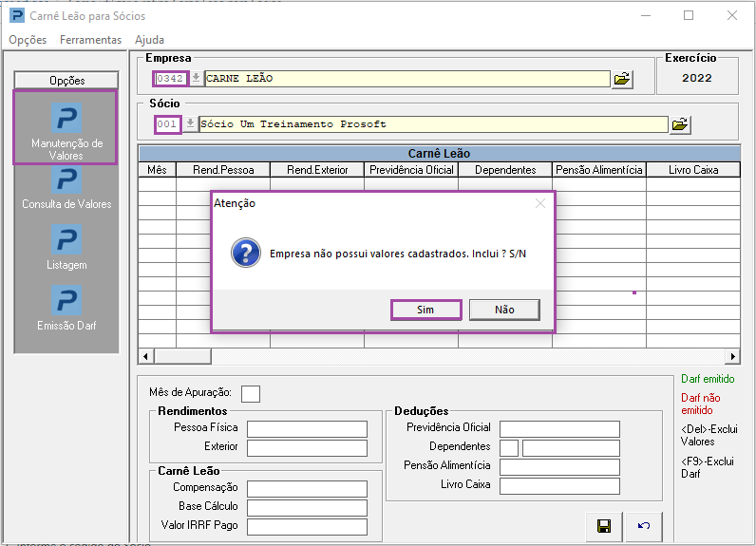Click the Prosoft app title icon
The image size is (756, 546).
click(17, 15)
